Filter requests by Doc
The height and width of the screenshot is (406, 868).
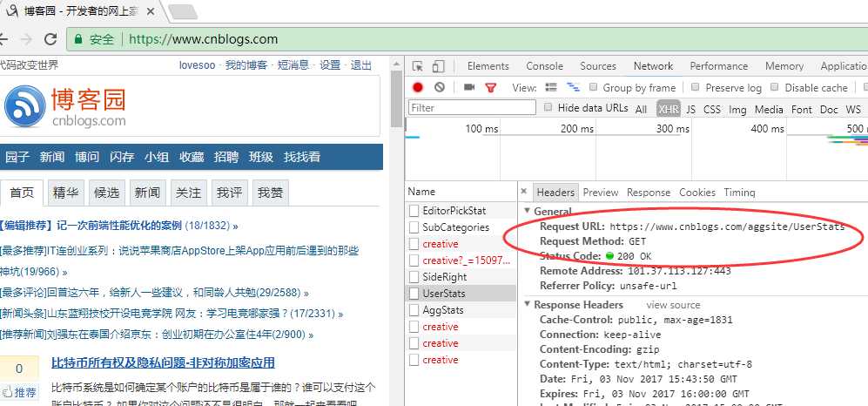pos(829,109)
